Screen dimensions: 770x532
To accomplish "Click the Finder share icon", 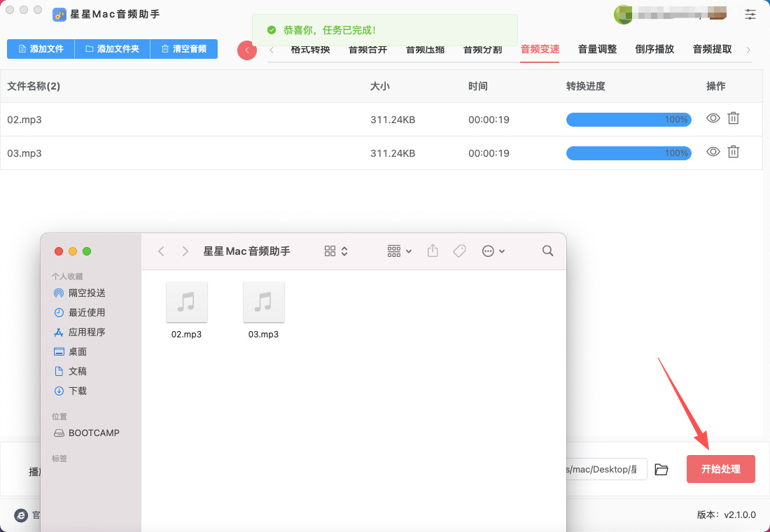I will coord(433,251).
